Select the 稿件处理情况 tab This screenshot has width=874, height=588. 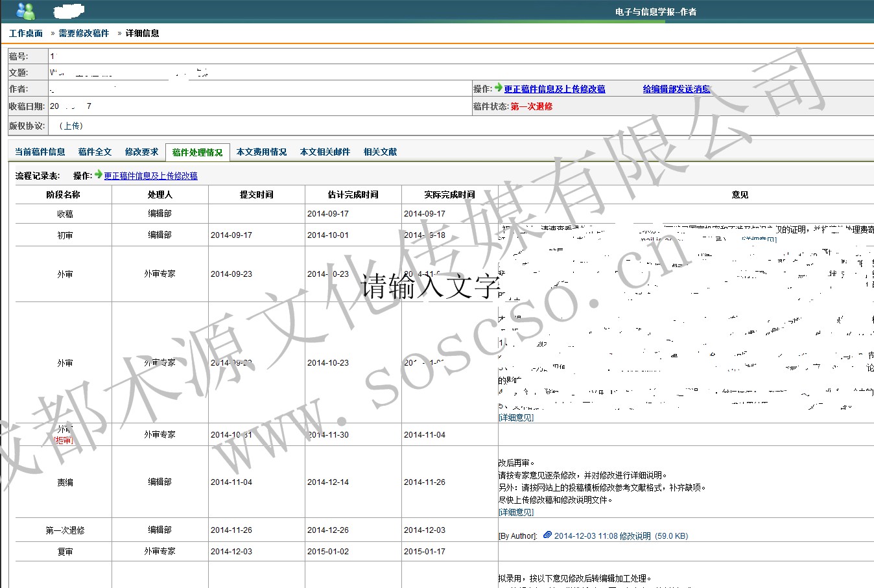[x=198, y=152]
